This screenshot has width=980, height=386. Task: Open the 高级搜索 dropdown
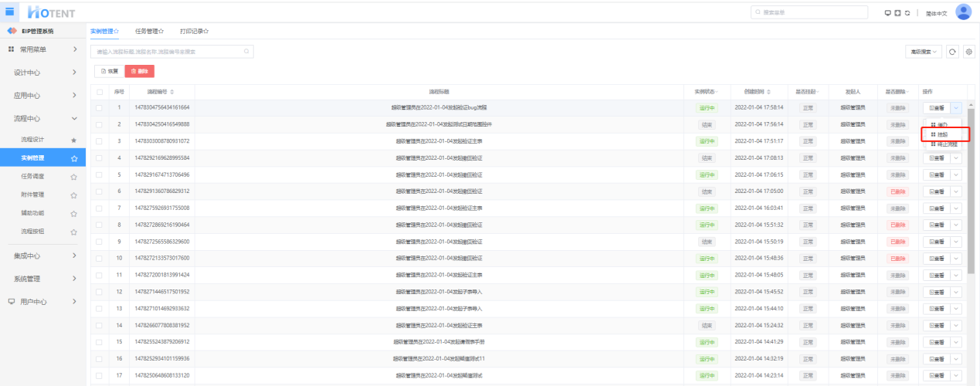924,51
